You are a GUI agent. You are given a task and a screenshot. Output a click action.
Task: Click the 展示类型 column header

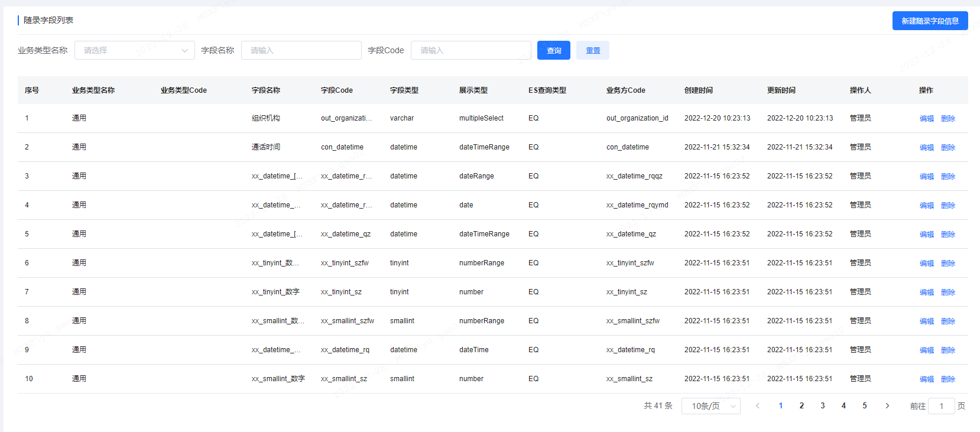tap(473, 90)
